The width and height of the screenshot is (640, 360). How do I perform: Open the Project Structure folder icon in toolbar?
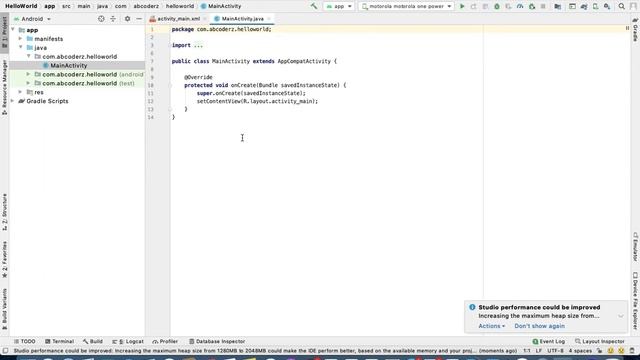(x=558, y=6)
